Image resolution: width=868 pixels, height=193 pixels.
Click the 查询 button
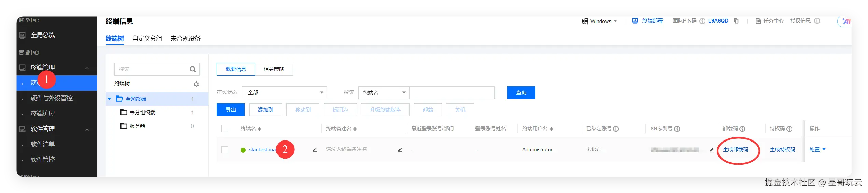521,93
